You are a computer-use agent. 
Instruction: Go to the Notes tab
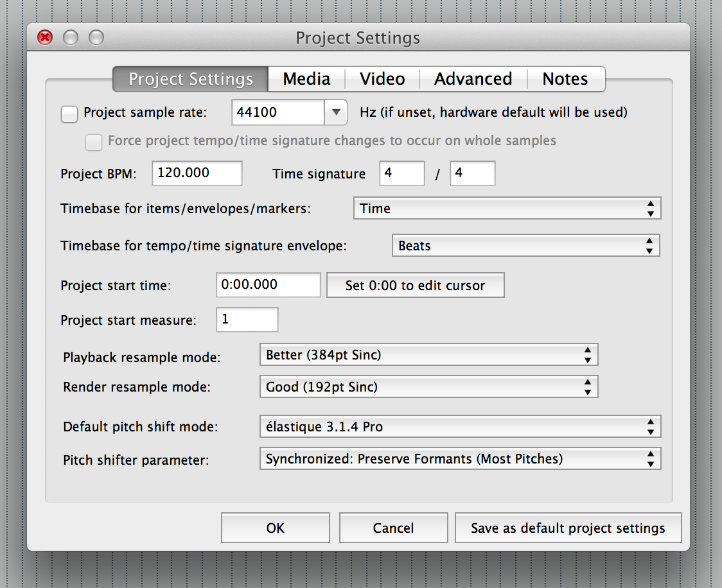point(565,79)
